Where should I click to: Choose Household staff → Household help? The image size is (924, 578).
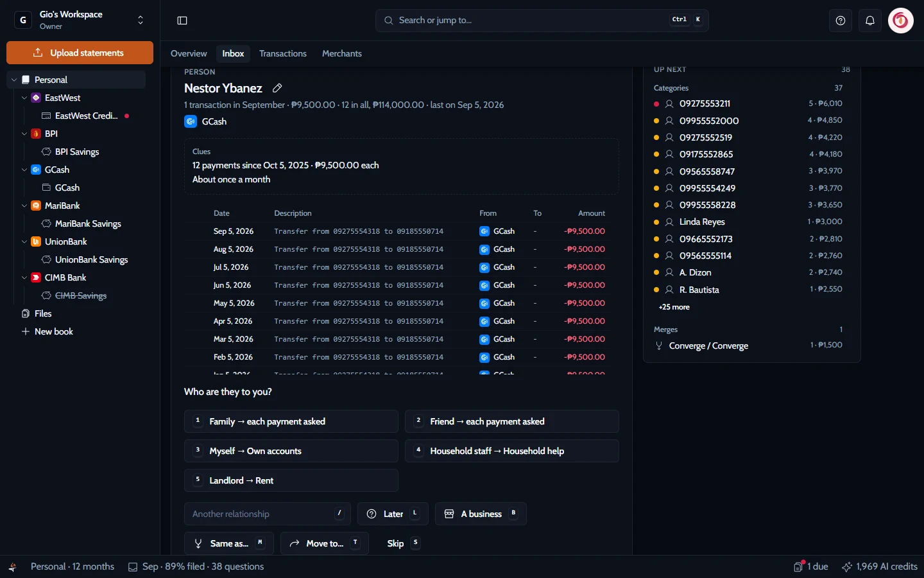tap(512, 451)
